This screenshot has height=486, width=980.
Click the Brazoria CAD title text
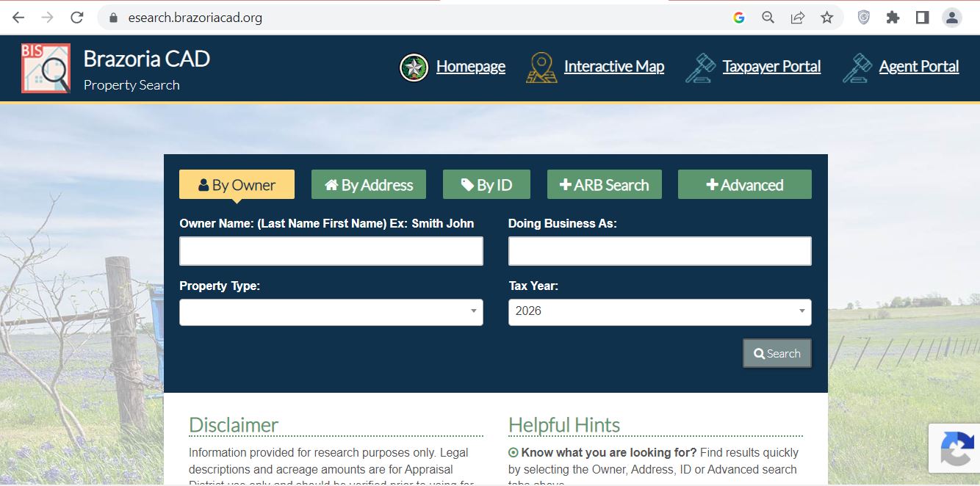[147, 59]
